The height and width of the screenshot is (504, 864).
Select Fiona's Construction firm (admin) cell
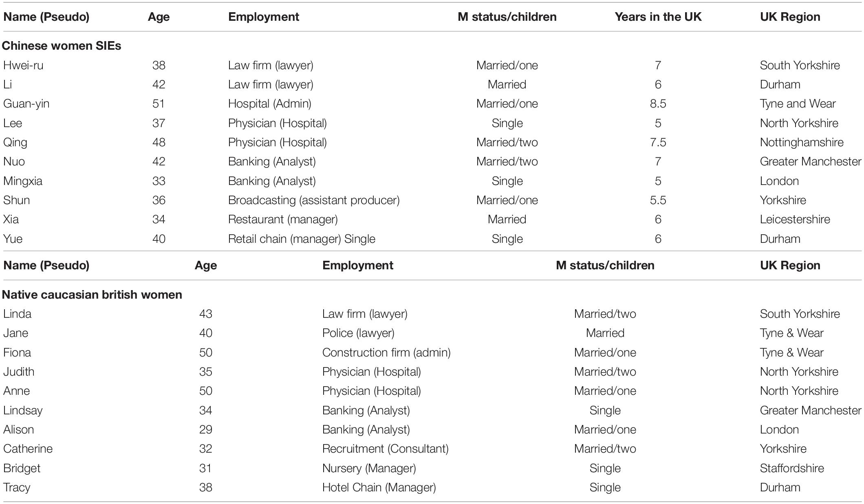(x=386, y=352)
